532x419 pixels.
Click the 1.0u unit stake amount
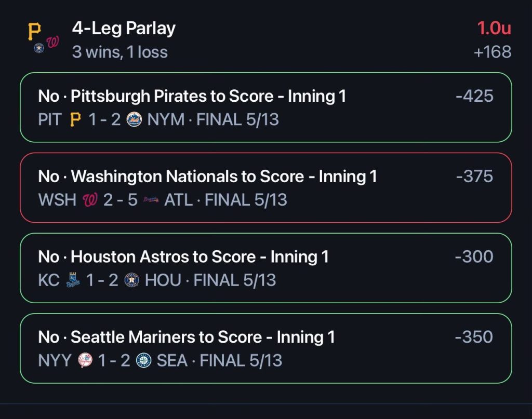[494, 29]
